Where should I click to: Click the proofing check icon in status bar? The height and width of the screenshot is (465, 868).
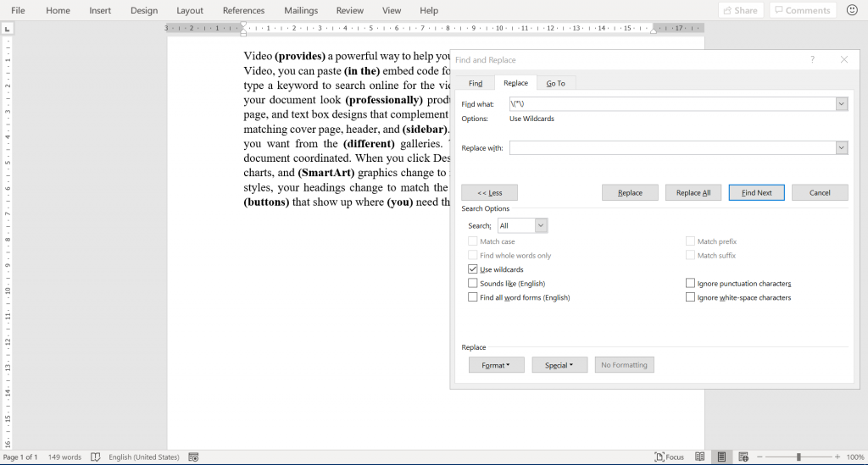tap(96, 457)
